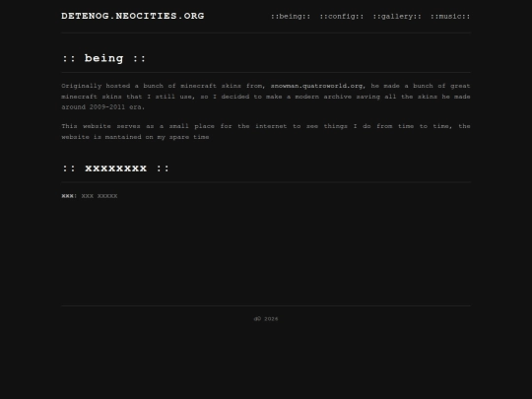This screenshot has width=532, height=399.
Task: Click the paragraph starting 'This website serves'
Action: [x=266, y=132]
